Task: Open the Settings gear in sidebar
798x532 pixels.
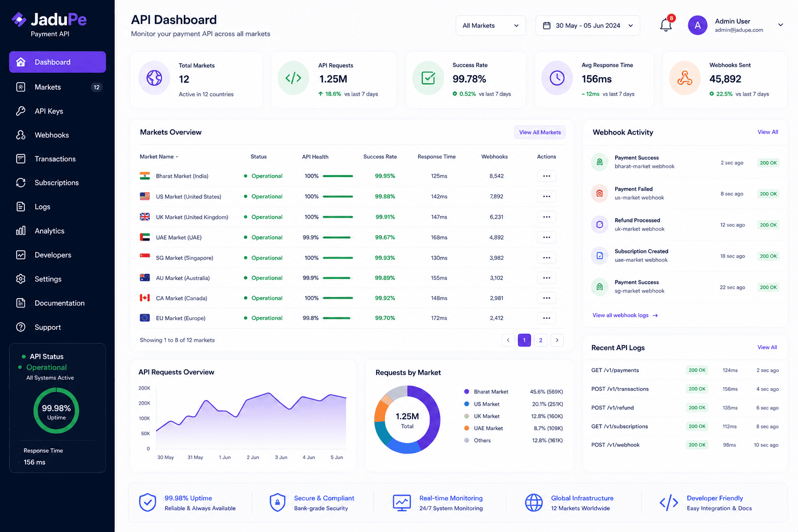Action: (21, 279)
